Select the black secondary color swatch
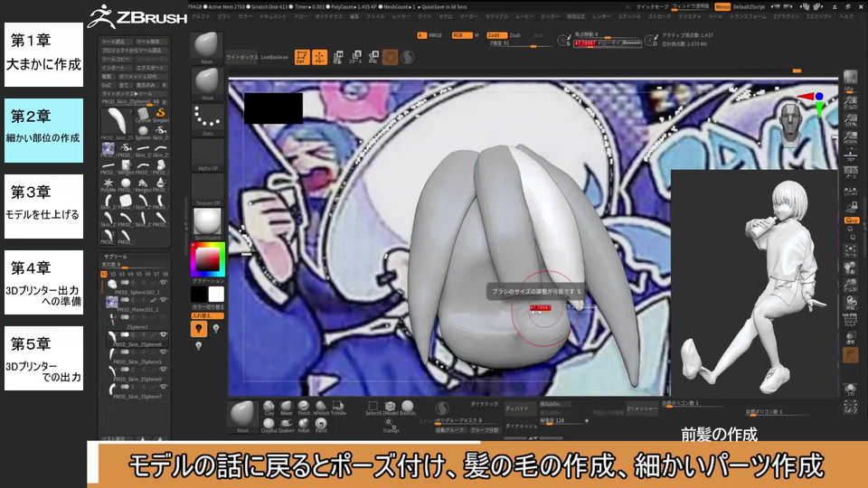Screen dimensions: 868x488 coord(199,294)
